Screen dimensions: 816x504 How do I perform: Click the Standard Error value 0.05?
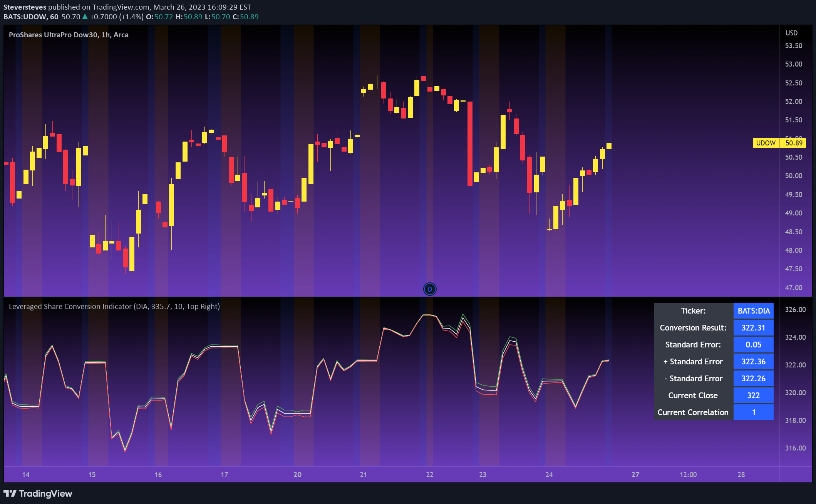click(754, 345)
